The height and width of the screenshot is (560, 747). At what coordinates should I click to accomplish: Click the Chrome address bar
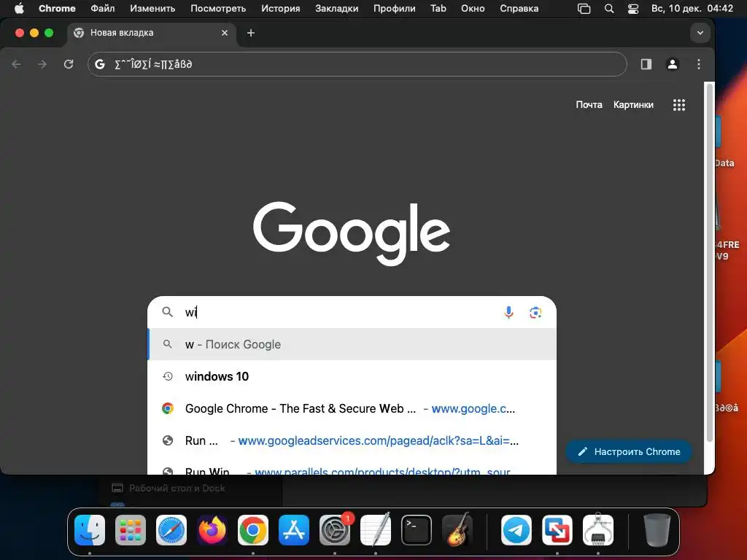click(357, 64)
